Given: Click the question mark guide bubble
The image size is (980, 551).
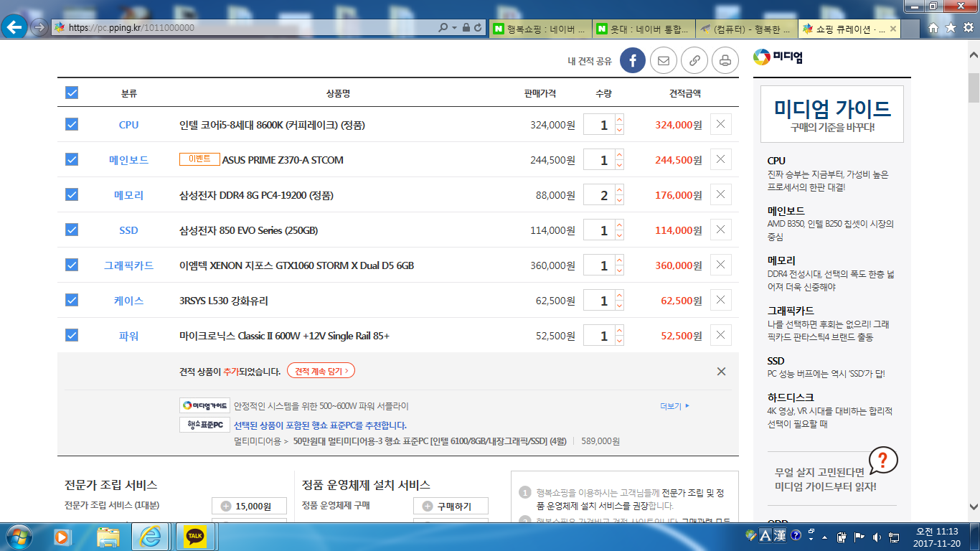Looking at the screenshot, I should tap(882, 461).
